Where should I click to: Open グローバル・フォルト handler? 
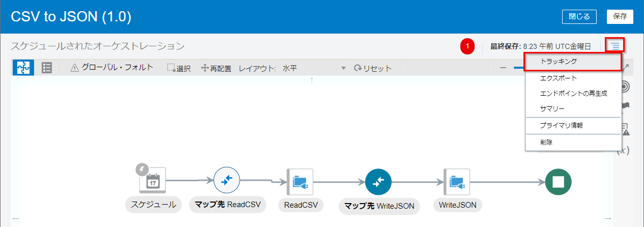(112, 68)
